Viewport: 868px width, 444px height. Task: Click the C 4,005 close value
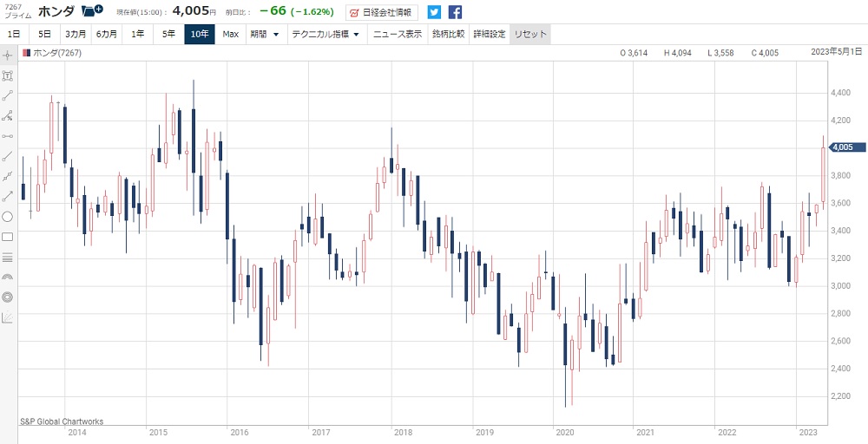[765, 53]
